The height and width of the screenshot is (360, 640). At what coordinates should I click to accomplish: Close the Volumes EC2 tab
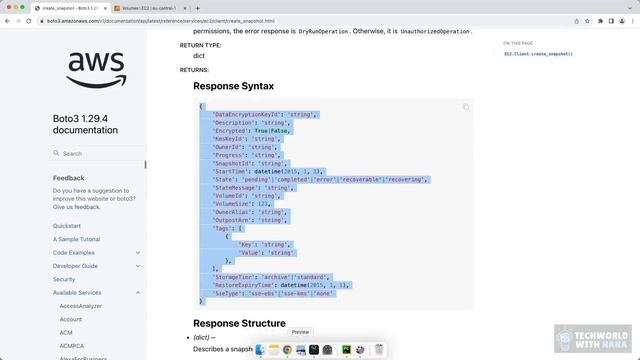184,8
